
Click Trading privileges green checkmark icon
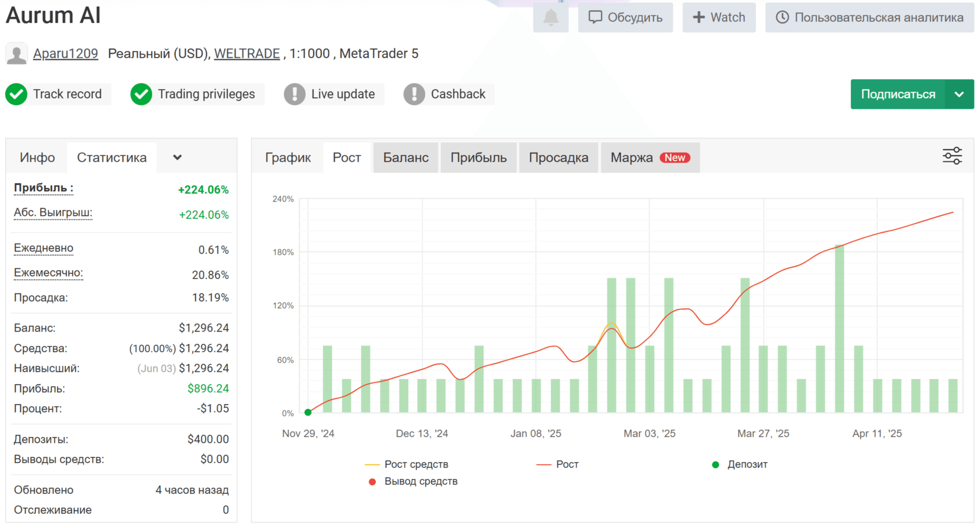141,94
